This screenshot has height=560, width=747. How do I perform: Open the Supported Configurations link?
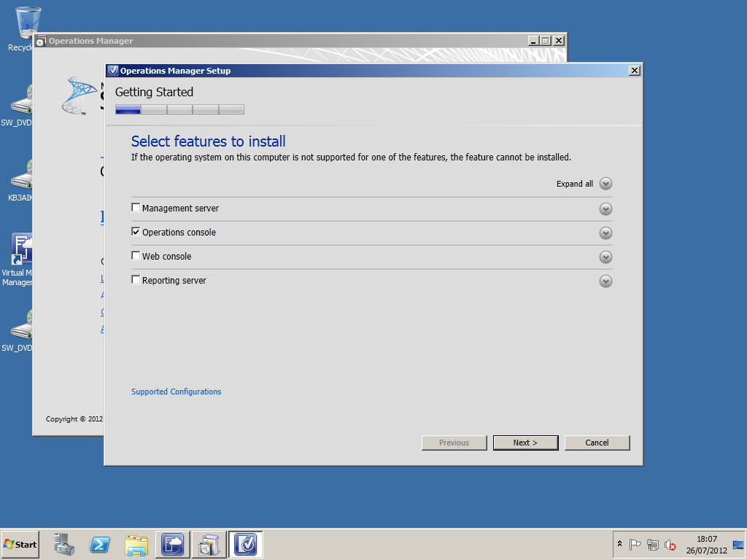pos(177,392)
